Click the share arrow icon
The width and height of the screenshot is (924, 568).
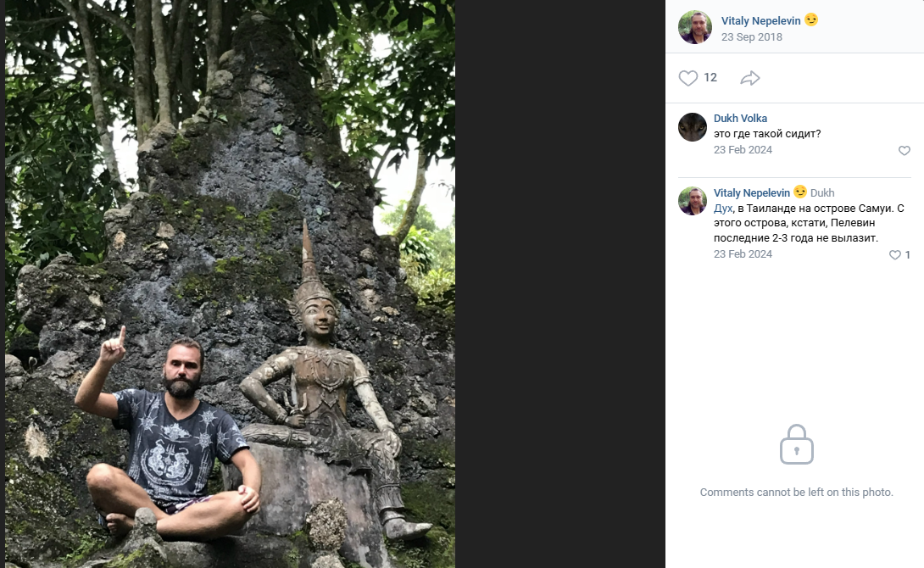[x=749, y=78]
